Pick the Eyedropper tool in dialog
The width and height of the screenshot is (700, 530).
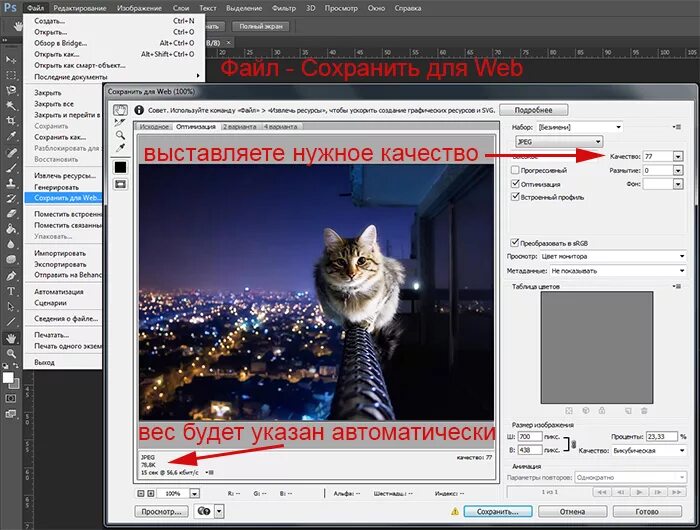point(120,148)
